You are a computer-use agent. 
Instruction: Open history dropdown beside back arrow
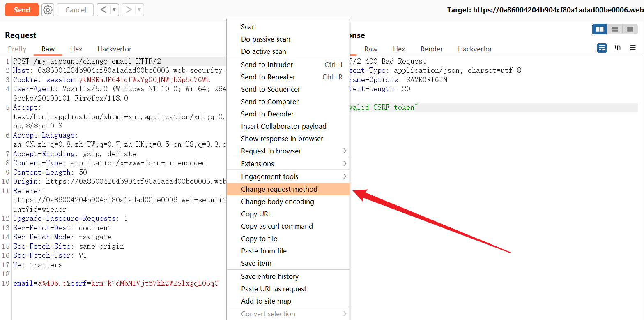[x=114, y=10]
